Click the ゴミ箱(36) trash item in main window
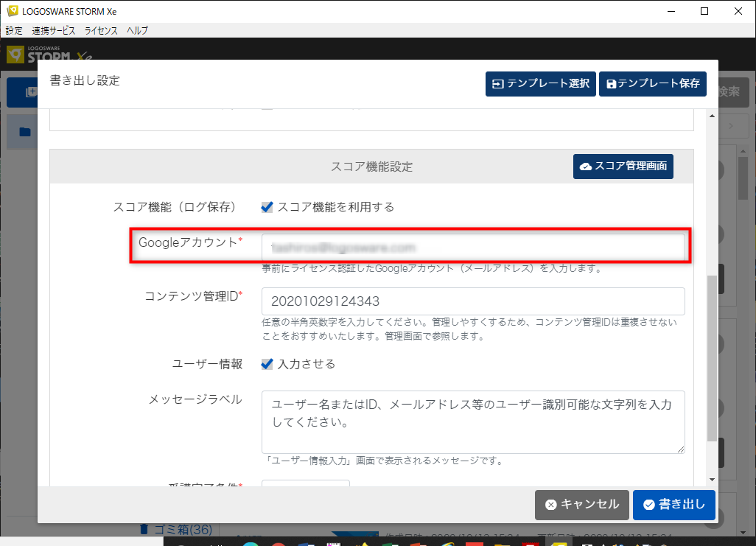Screen dimensions: 756x546 click(x=176, y=530)
